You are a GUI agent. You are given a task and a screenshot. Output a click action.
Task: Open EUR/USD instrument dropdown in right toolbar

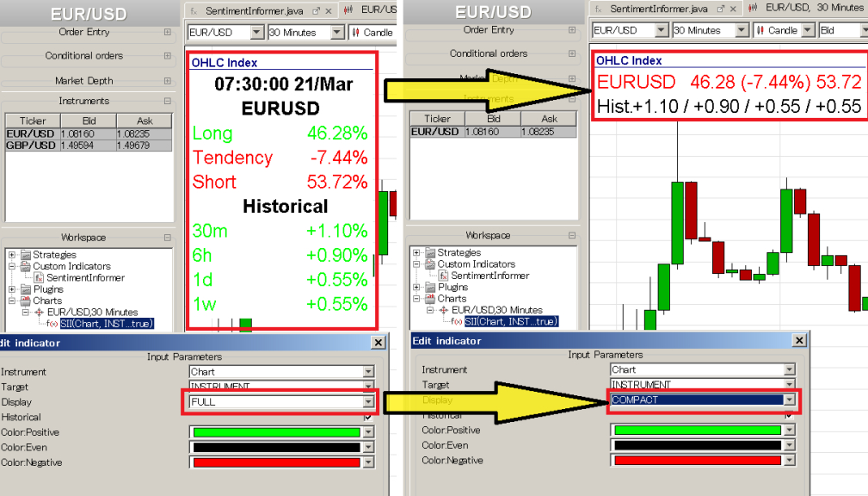(x=661, y=30)
